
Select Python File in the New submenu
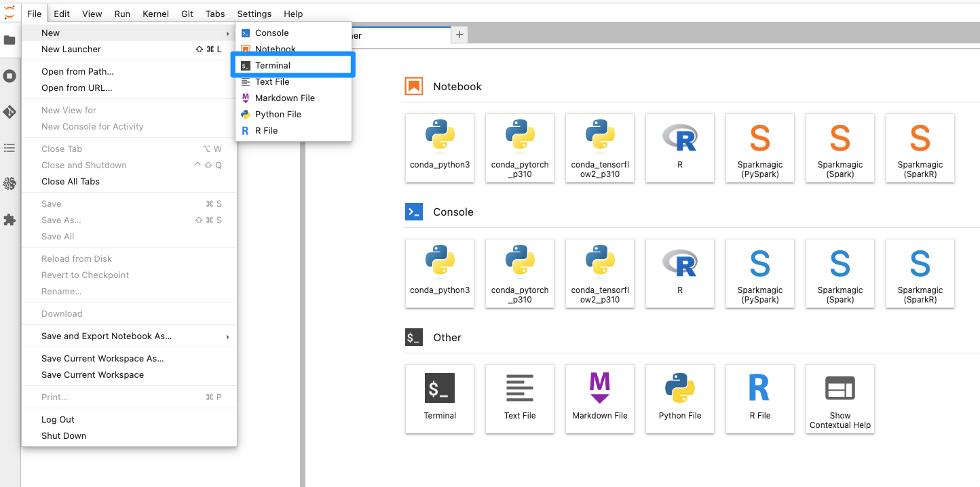293,114
